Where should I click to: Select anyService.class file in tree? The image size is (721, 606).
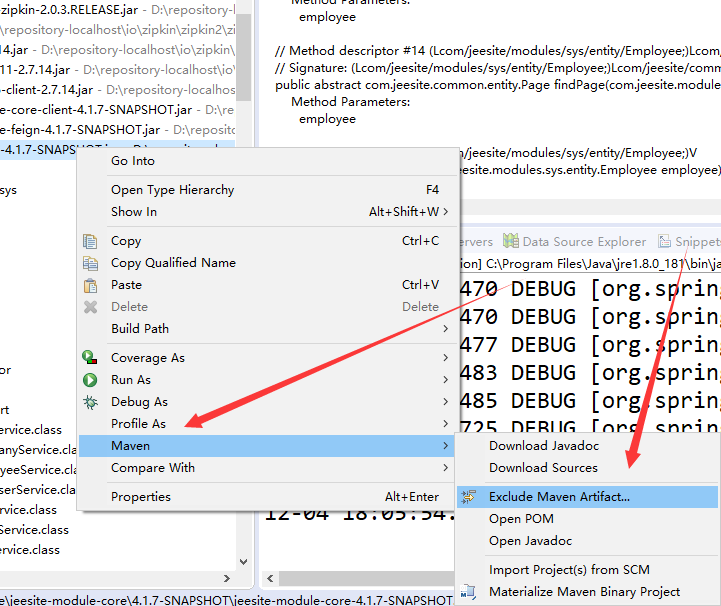coord(38,450)
